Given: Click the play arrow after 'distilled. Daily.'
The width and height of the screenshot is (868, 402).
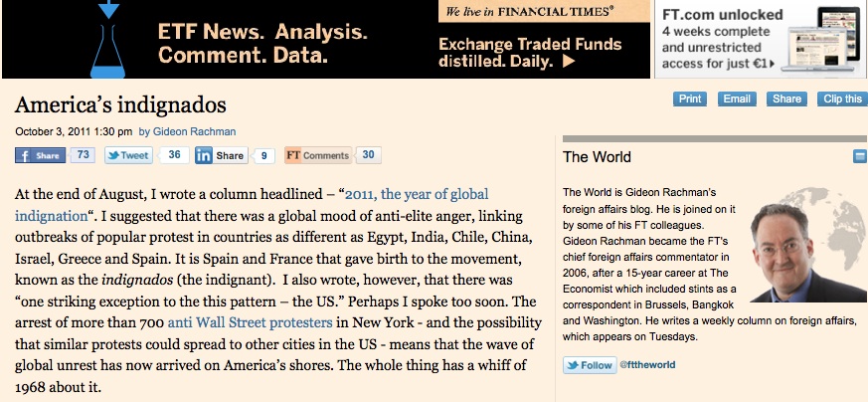Looking at the screenshot, I should tap(569, 61).
